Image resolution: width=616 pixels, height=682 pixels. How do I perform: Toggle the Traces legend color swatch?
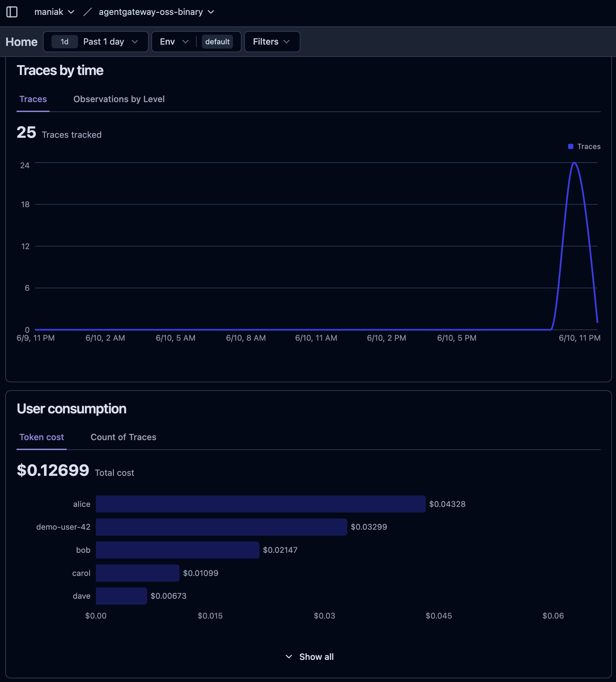[x=571, y=146]
